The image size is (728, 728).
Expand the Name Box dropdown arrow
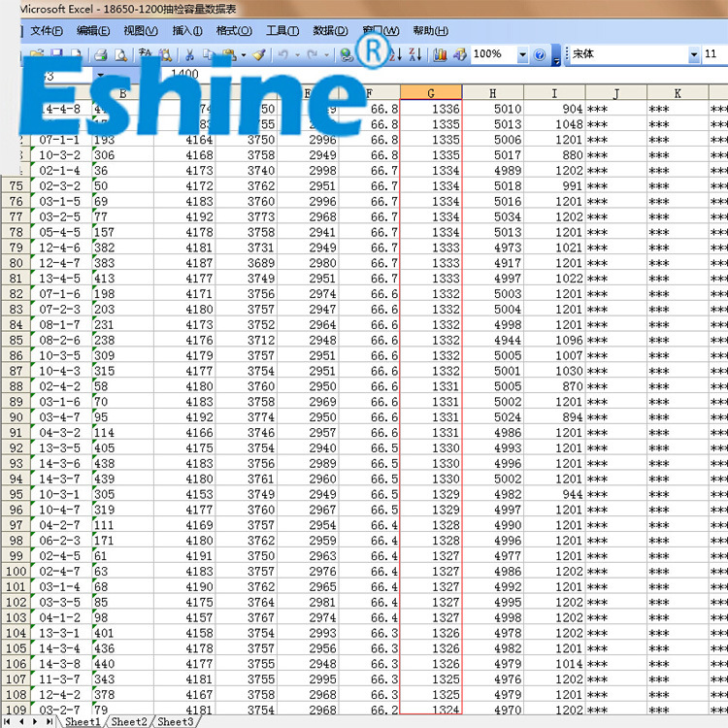(x=100, y=75)
